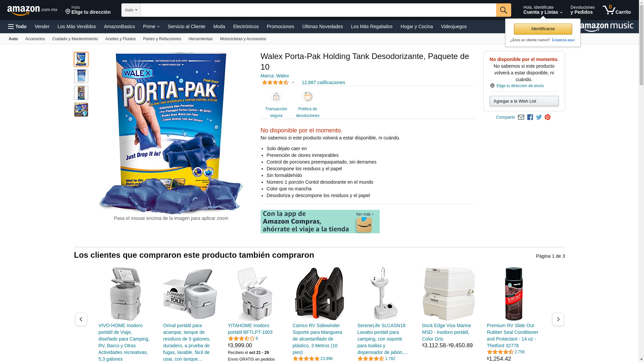Open the Auto search category dropdown

[131, 10]
